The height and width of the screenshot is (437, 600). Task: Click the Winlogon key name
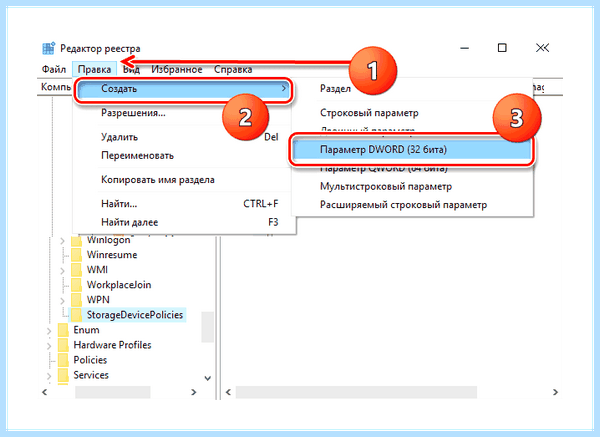pyautogui.click(x=109, y=240)
